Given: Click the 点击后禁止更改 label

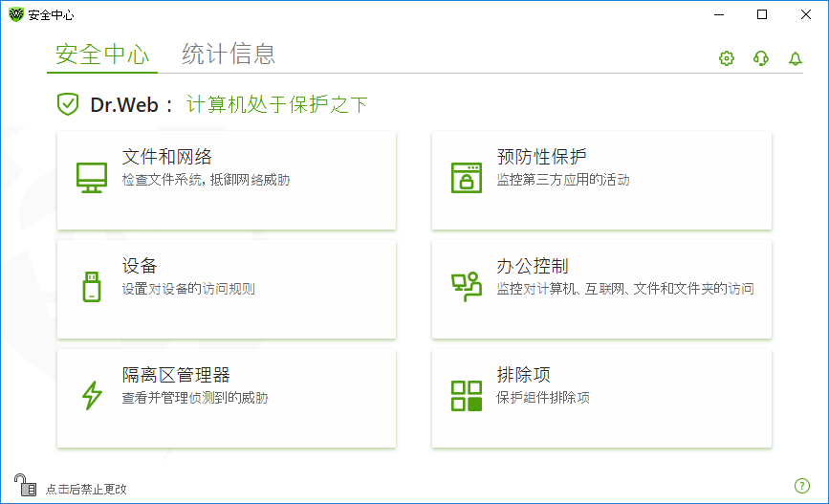Looking at the screenshot, I should pos(86,490).
